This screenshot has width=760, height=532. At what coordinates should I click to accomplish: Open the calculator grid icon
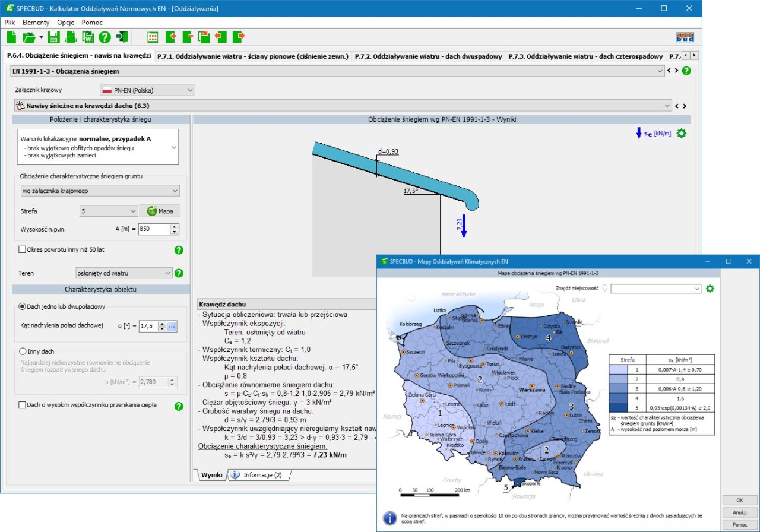[153, 37]
